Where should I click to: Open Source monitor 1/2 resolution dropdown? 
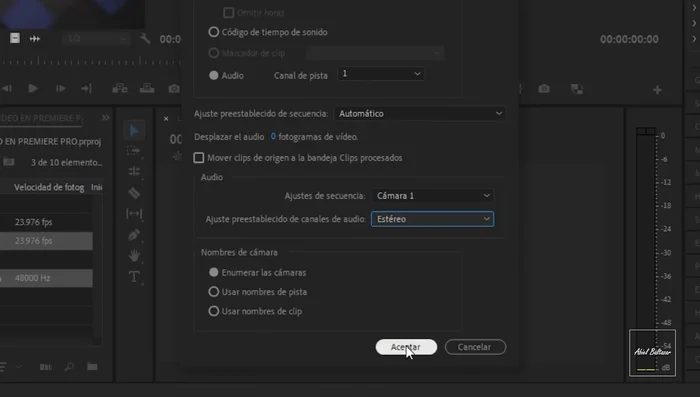tap(96, 39)
